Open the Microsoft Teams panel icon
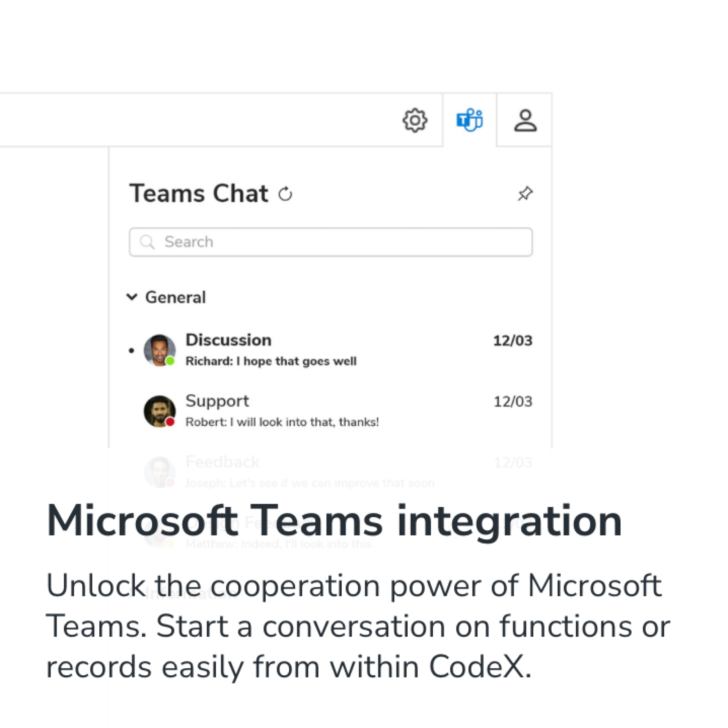 (469, 120)
